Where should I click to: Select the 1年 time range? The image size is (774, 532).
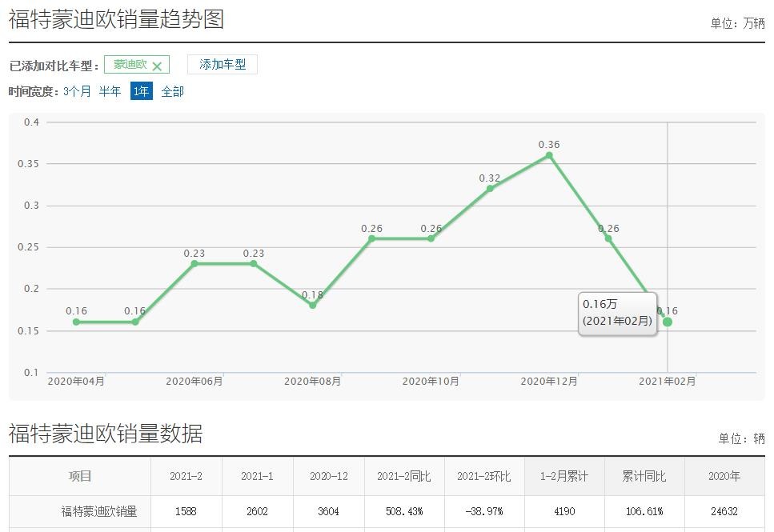point(141,91)
